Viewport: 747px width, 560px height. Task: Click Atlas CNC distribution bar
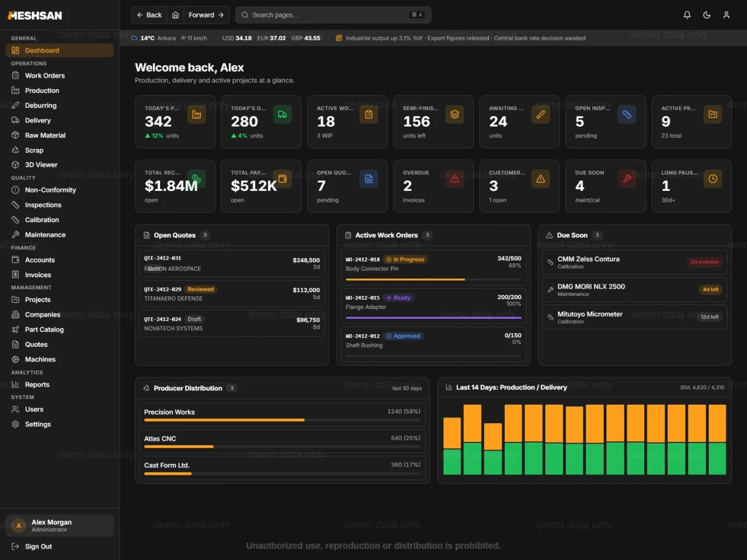click(x=282, y=447)
